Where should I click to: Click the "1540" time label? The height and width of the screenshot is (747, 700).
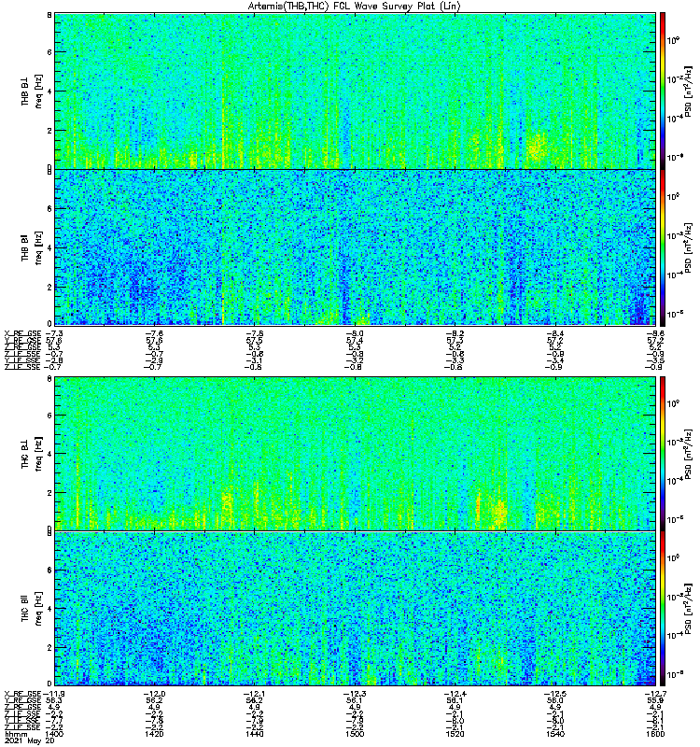(554, 734)
